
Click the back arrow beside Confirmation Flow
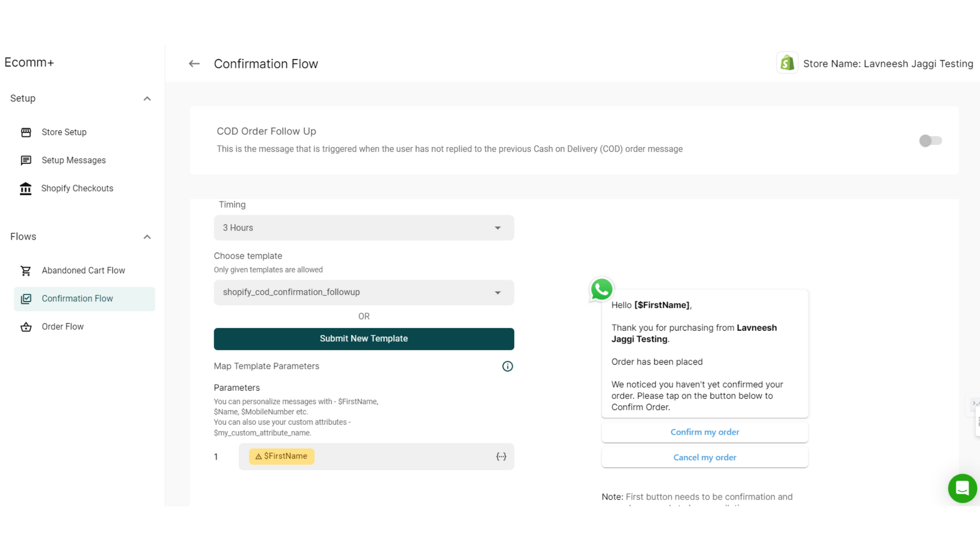pyautogui.click(x=194, y=64)
